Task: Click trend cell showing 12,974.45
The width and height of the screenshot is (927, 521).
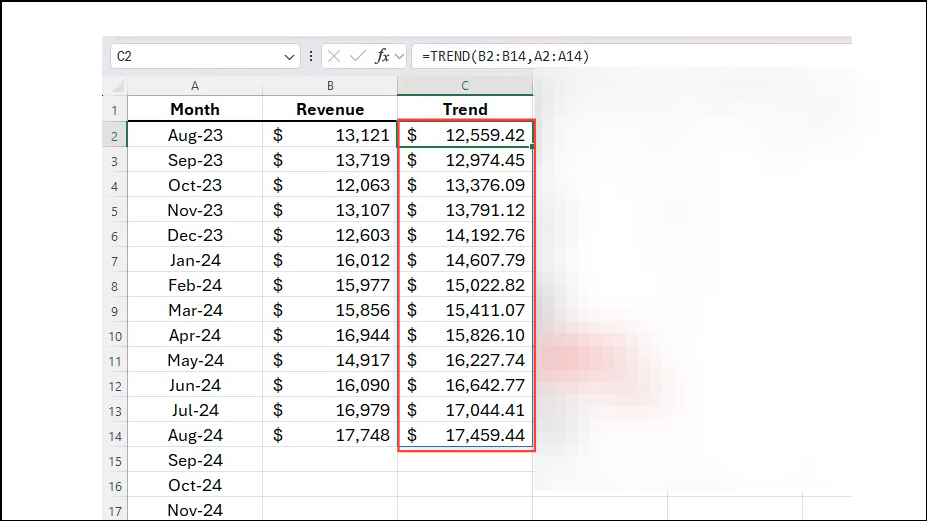Action: [x=465, y=160]
